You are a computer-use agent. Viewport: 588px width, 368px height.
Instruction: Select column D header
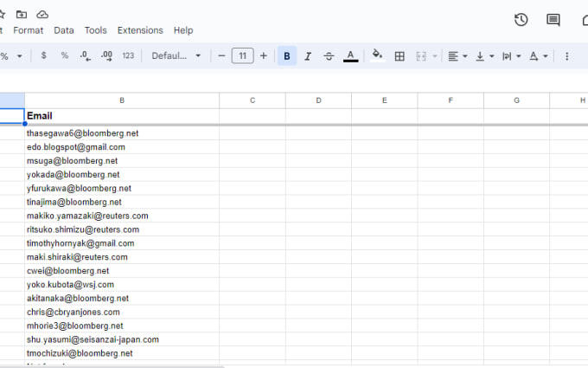318,100
